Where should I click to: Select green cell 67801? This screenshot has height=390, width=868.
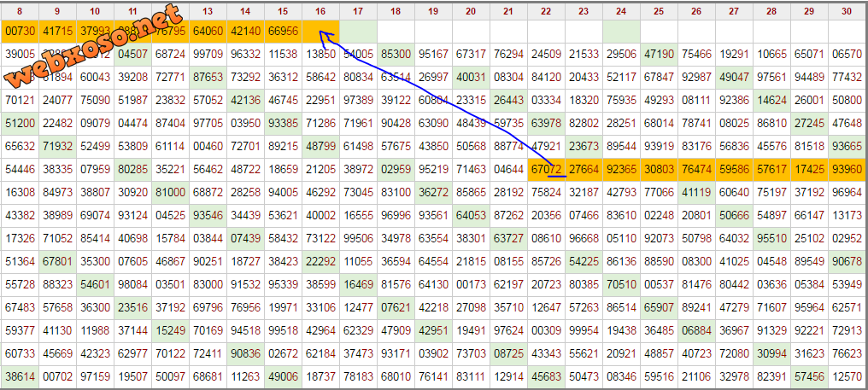pos(57,264)
